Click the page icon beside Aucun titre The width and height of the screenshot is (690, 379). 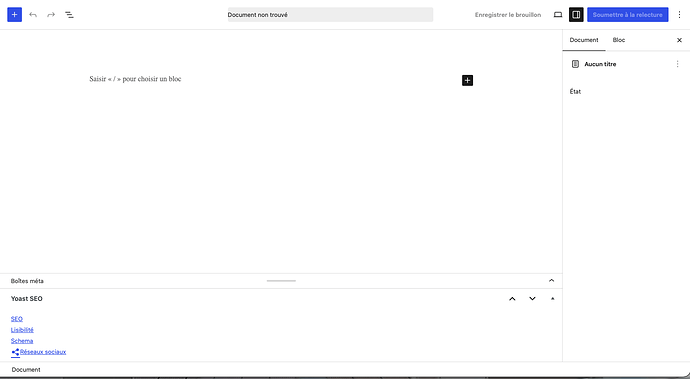point(575,64)
